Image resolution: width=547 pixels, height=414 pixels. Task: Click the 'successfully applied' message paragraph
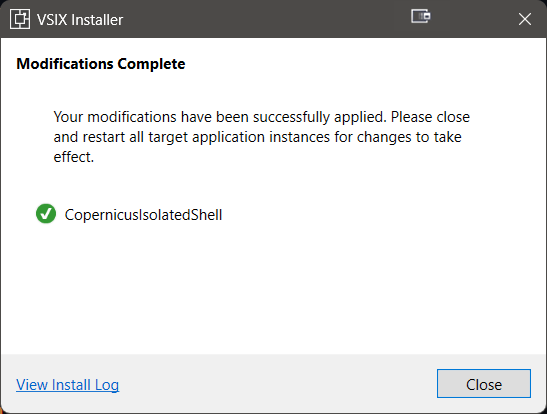262,137
